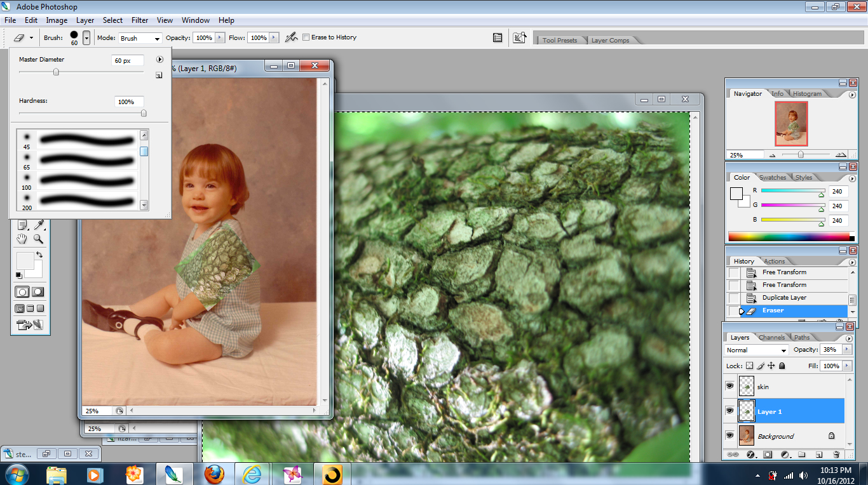Collapse the brush picker dropdown arrow
868x485 pixels.
(86, 37)
